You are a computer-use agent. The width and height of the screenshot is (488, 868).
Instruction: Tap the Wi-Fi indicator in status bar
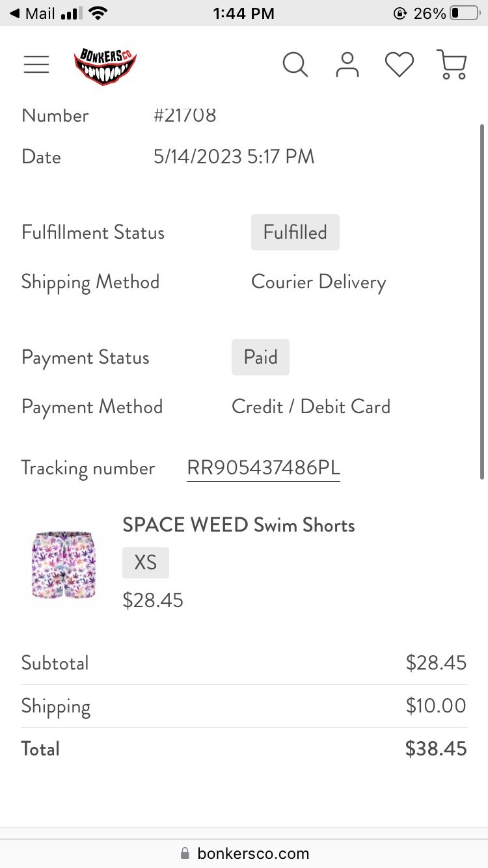(98, 13)
